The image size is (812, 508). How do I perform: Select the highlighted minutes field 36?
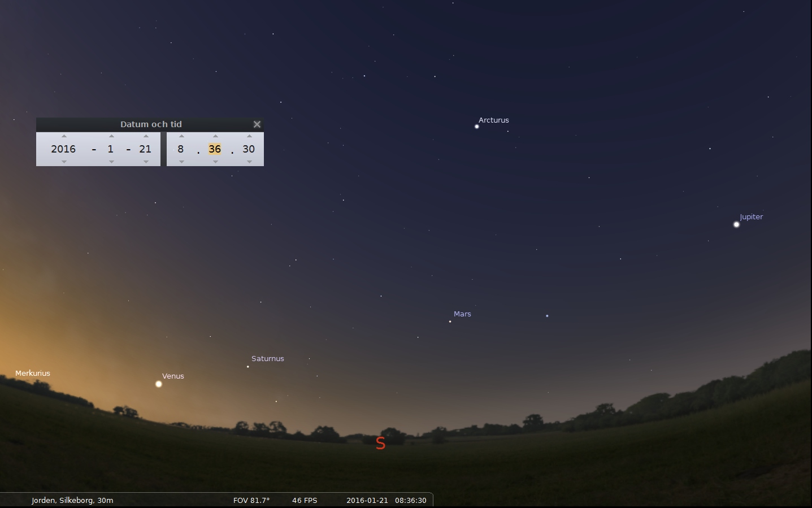point(215,149)
